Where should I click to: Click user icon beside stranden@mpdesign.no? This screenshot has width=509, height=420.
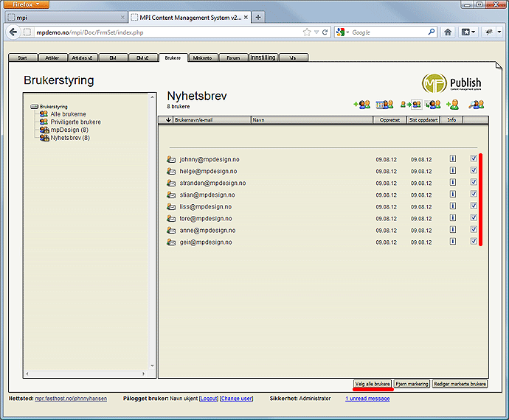pos(171,183)
